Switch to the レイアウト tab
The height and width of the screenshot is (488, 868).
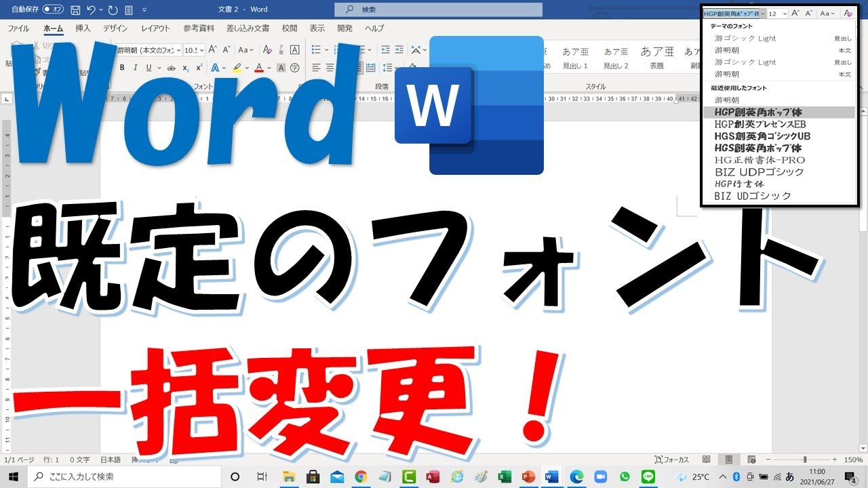click(x=156, y=28)
